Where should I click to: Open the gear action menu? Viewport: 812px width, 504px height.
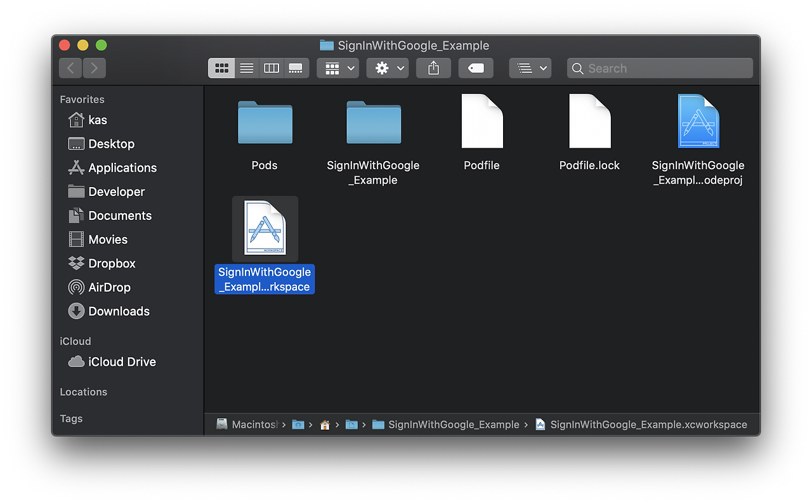(x=388, y=68)
